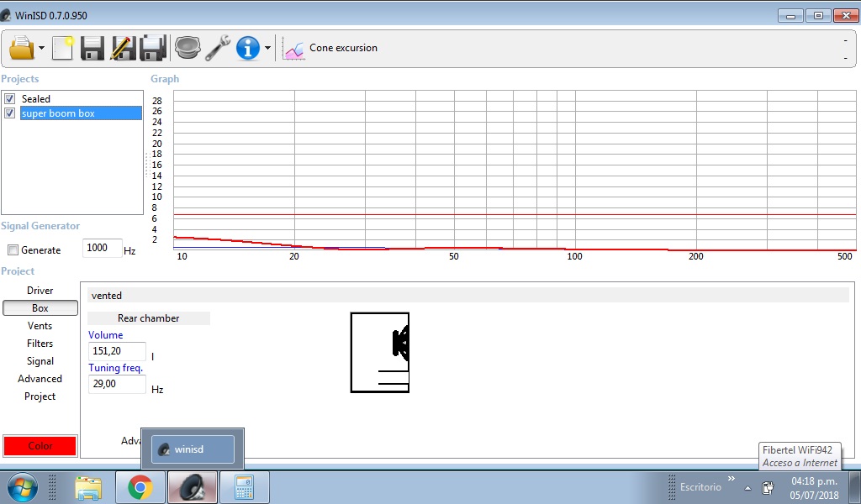Click the Escritorio toolbar label
Screen dimensions: 861x504
click(x=700, y=487)
